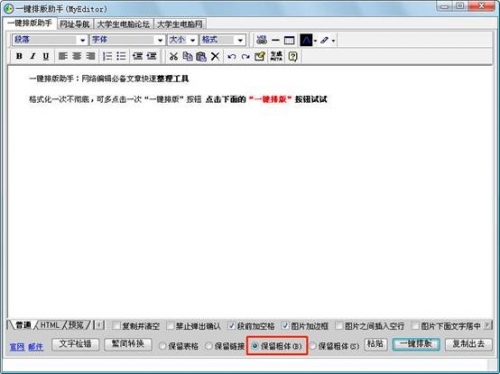Insert a horizontal line
Image resolution: width=500 pixels, height=374 pixels.
(275, 40)
